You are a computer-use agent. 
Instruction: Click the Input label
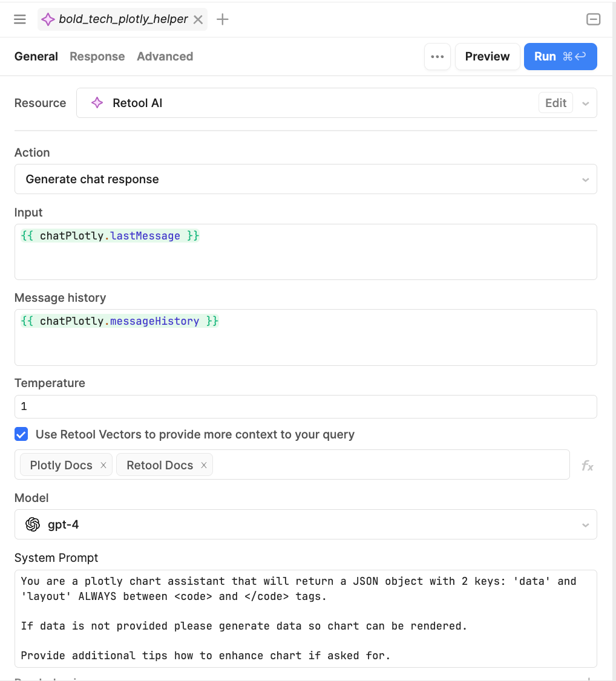tap(28, 212)
